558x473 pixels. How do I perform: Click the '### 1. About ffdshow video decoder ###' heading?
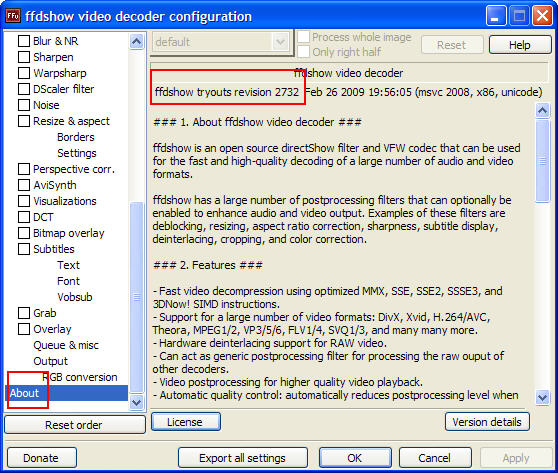(x=257, y=122)
